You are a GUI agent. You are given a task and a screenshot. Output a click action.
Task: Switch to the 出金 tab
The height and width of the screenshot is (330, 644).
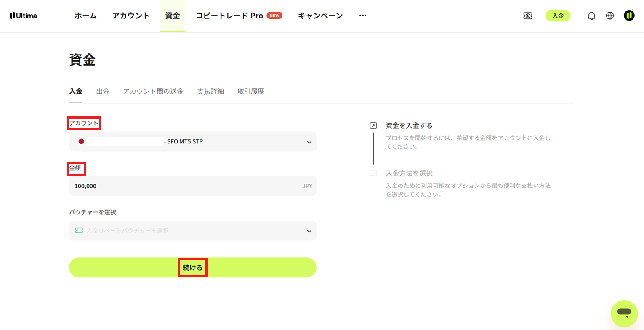(103, 91)
